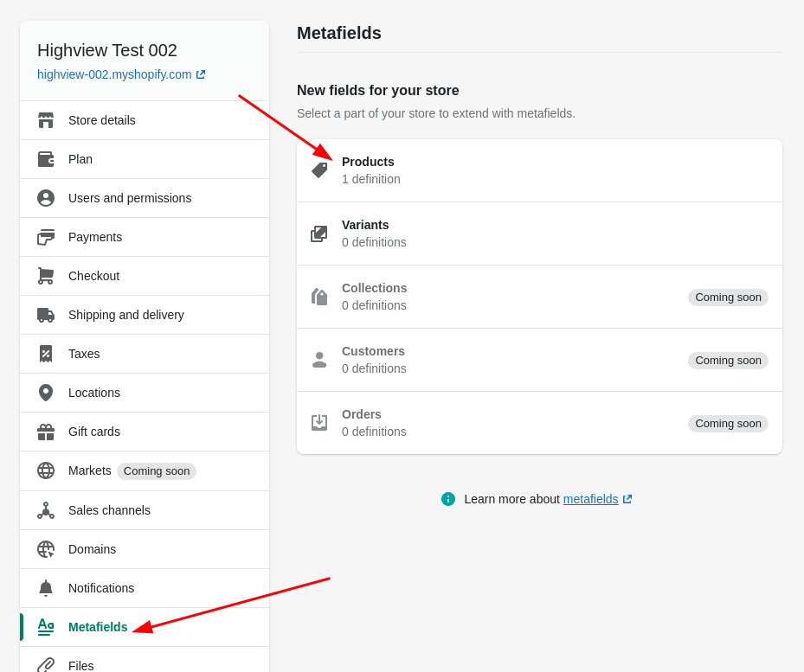Select Metafields in the settings sidebar
The image size is (804, 672).
pos(98,627)
